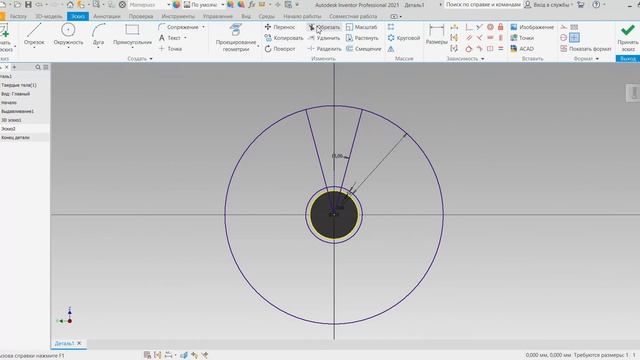Toggle first status bar snap icon
This screenshot has height=360, width=640.
click(147, 355)
